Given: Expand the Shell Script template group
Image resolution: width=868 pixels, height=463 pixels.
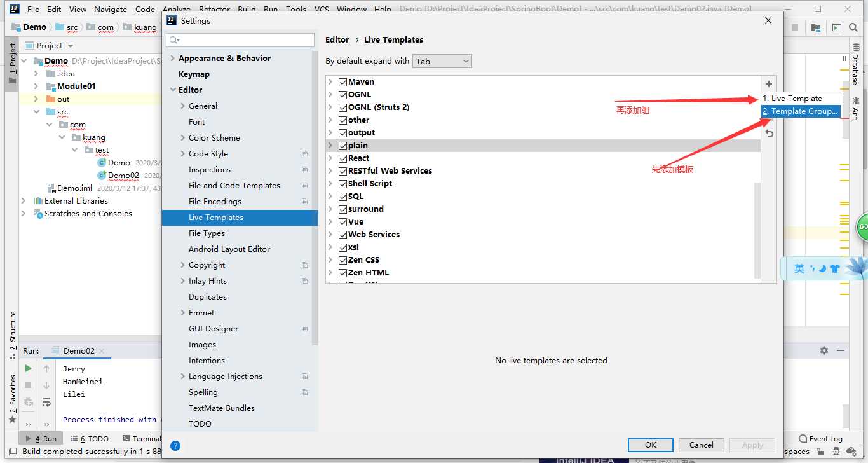Looking at the screenshot, I should [330, 184].
